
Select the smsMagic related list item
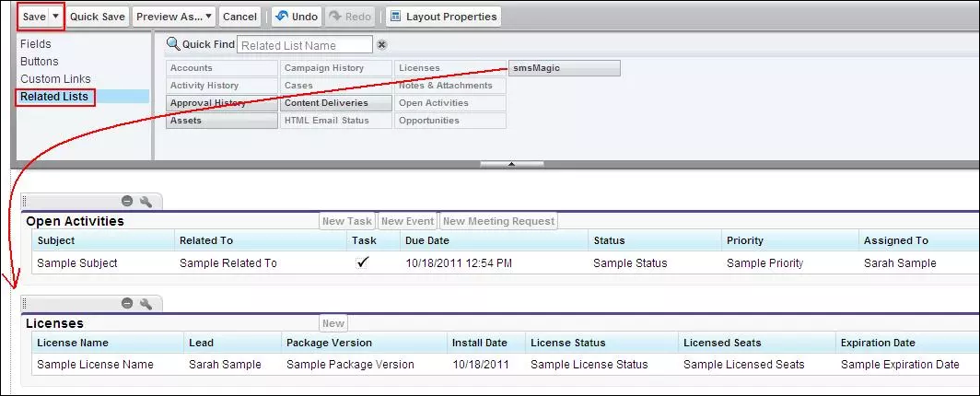(x=564, y=68)
